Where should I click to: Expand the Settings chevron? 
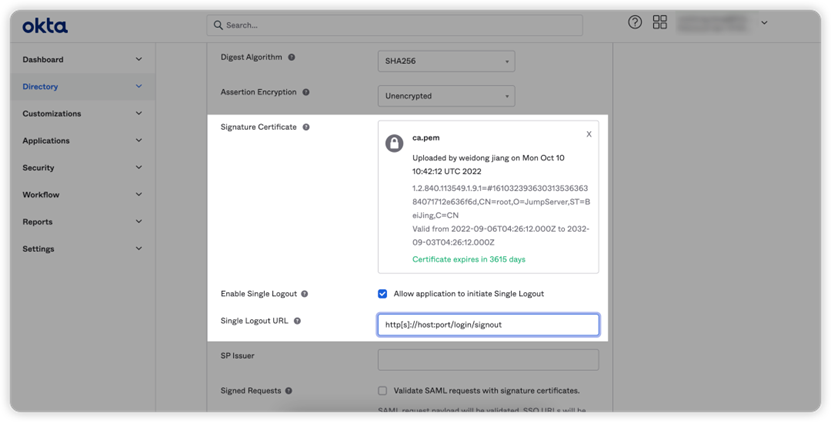[x=139, y=249]
